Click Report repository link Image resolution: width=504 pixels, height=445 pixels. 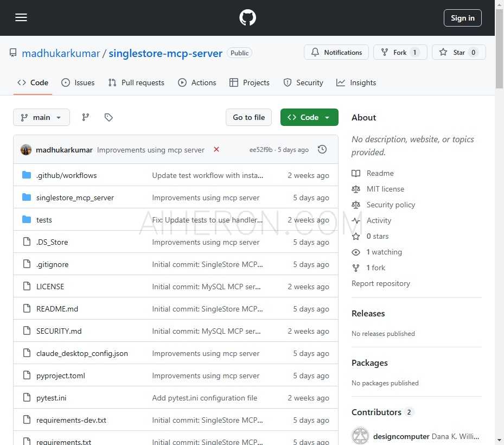click(381, 284)
